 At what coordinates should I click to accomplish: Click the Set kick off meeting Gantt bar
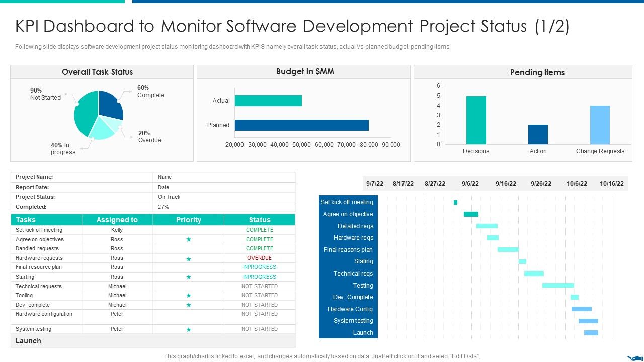click(x=455, y=202)
